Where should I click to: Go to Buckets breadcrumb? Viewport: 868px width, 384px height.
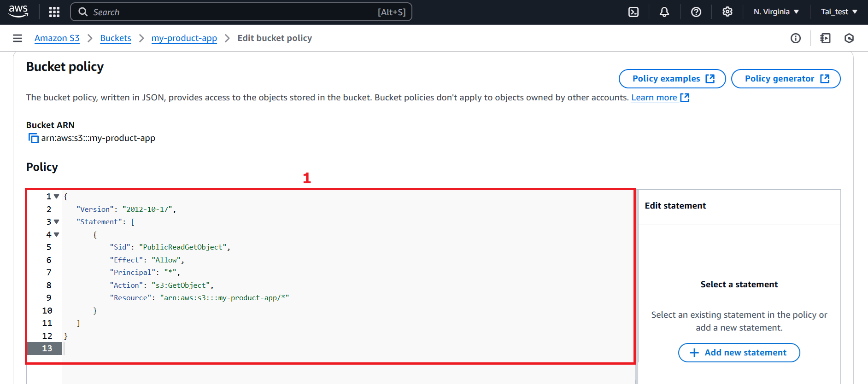click(116, 38)
